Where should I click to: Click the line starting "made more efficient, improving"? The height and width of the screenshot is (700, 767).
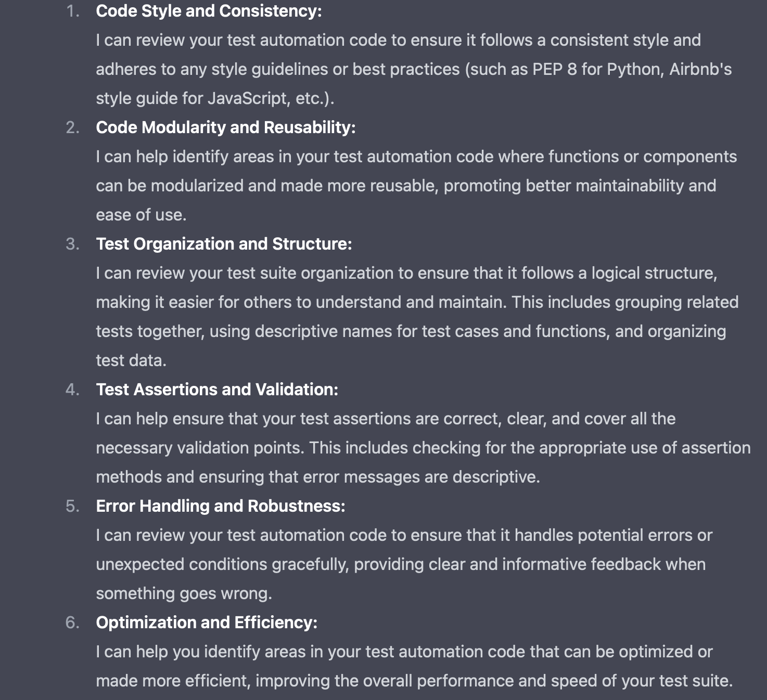(414, 681)
